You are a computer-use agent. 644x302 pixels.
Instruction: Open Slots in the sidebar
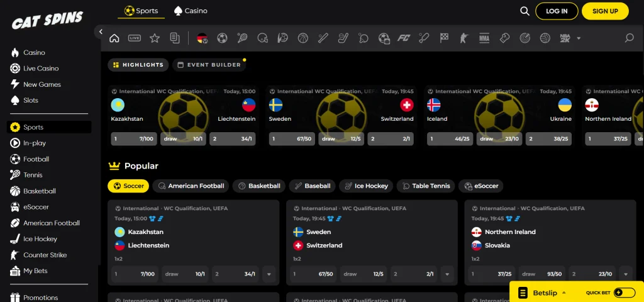click(24, 100)
